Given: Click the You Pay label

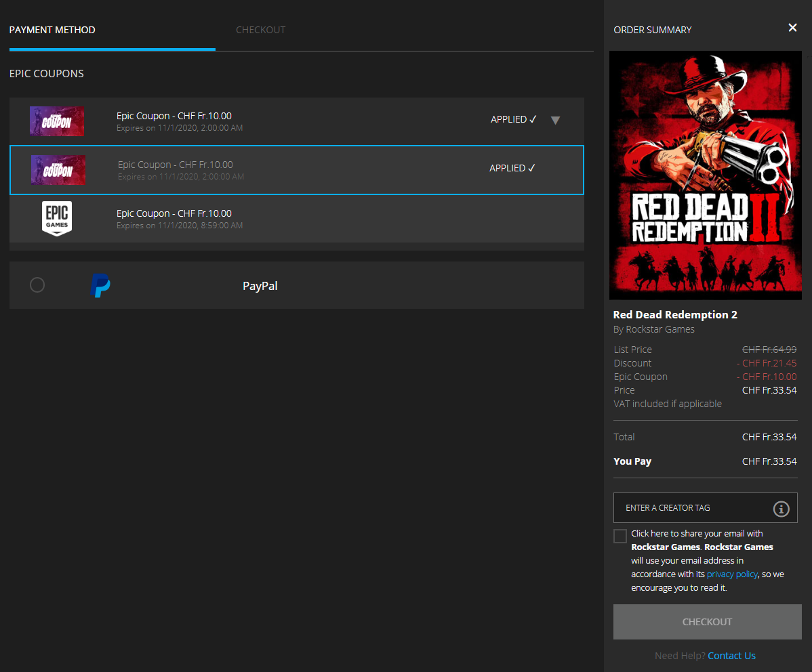Looking at the screenshot, I should click(x=632, y=461).
